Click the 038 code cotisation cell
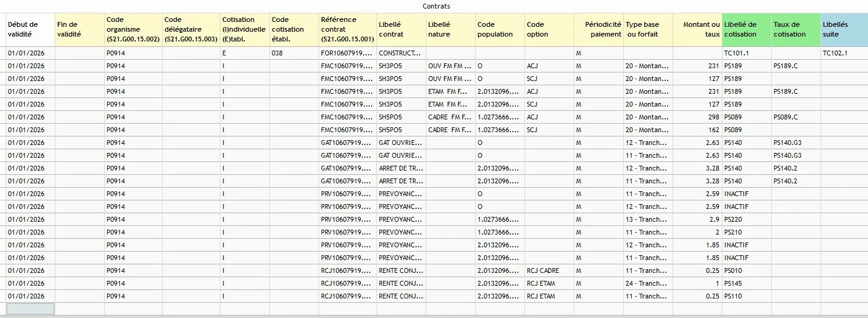This screenshot has height=318, width=868. (x=294, y=54)
